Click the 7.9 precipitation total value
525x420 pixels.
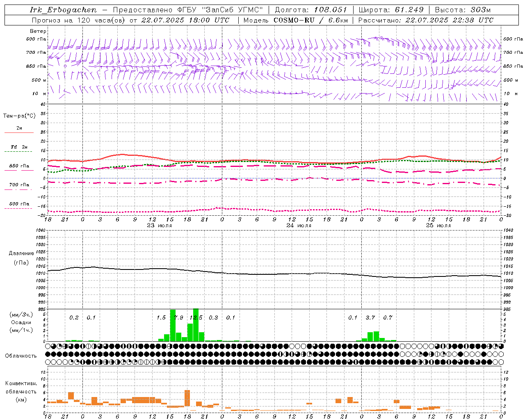tap(178, 317)
